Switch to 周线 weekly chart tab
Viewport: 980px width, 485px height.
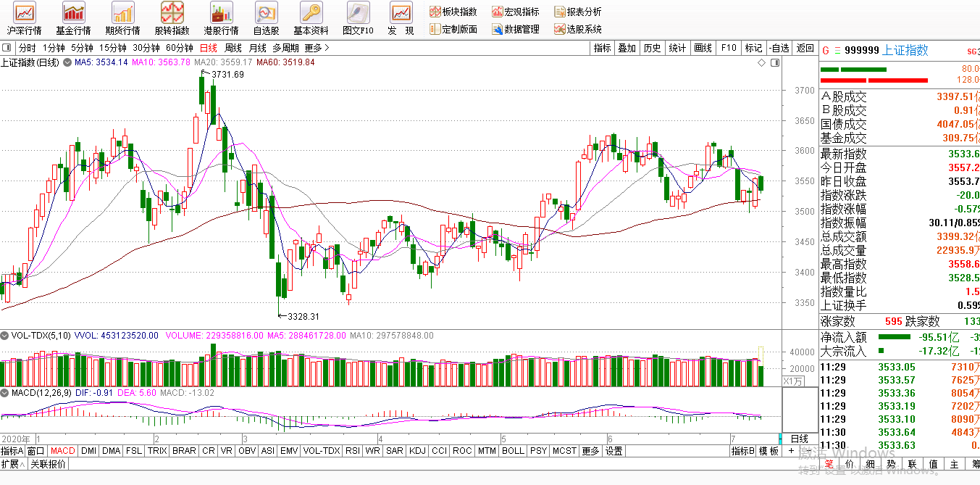(x=233, y=48)
